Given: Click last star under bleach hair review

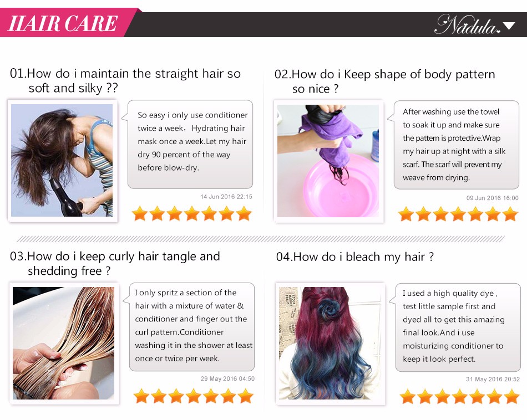Looking at the screenshot, I should click(x=511, y=397).
